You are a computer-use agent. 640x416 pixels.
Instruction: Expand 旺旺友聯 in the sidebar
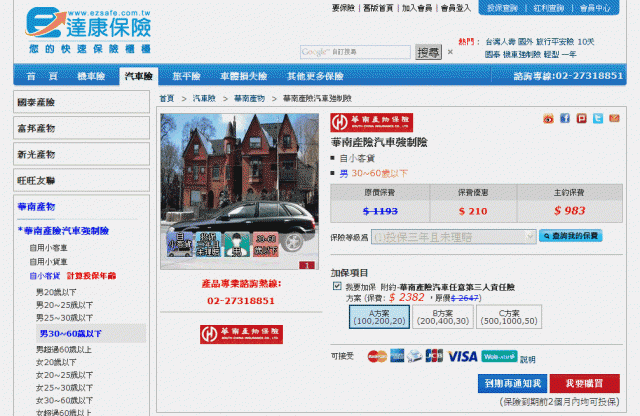coord(81,180)
